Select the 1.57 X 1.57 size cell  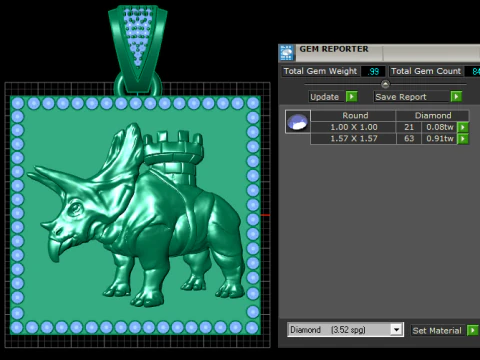click(x=353, y=138)
